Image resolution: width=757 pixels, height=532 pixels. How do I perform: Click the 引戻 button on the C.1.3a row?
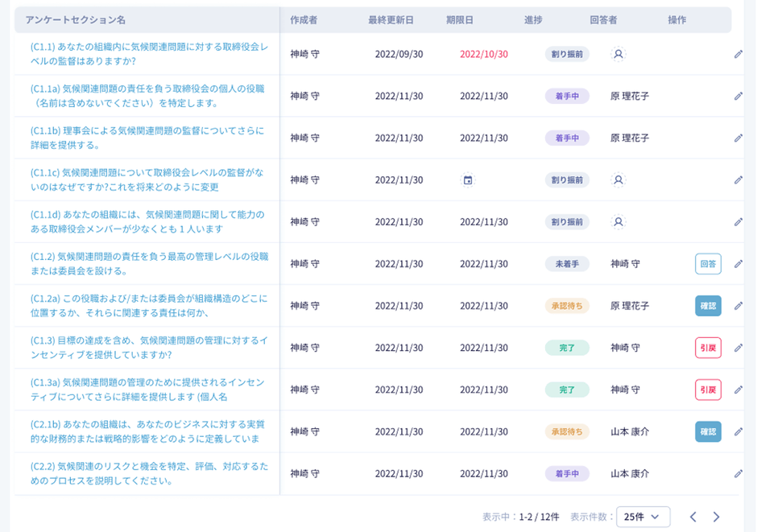point(708,390)
